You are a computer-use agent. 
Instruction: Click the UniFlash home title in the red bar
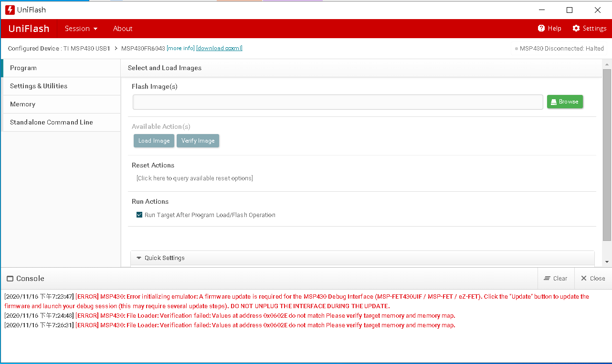coord(29,29)
